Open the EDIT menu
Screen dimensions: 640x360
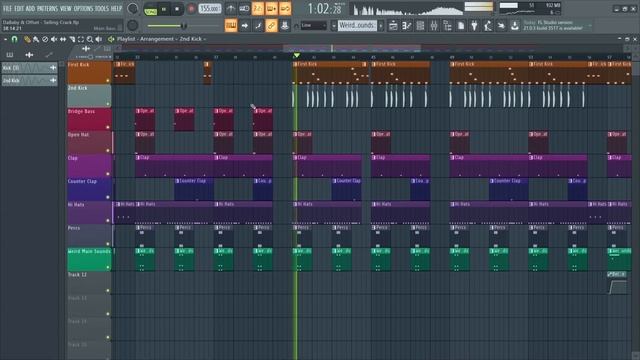point(19,8)
